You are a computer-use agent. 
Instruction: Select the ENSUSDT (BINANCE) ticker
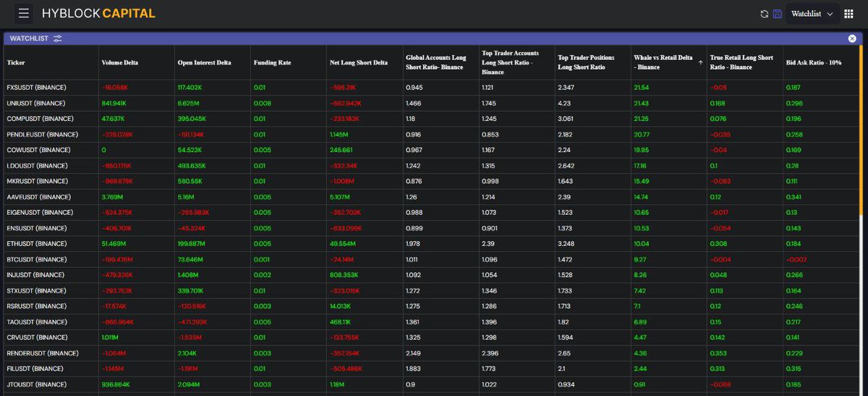[x=36, y=228]
